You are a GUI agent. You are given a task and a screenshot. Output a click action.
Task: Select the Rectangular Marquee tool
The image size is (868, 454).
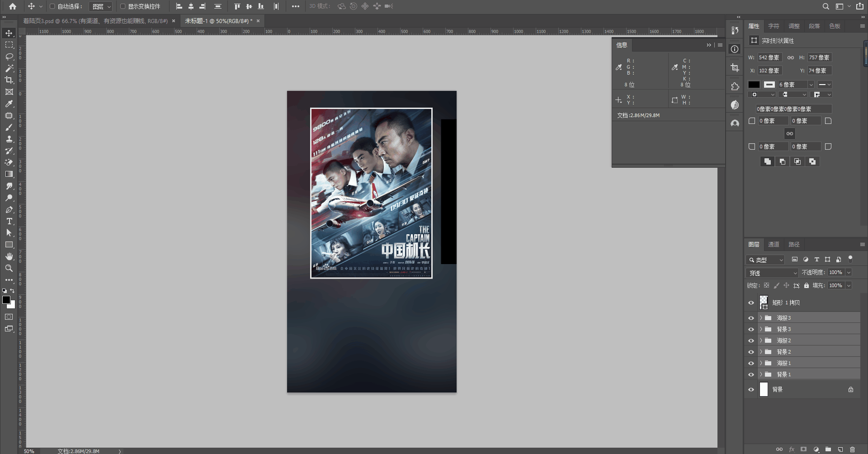tap(9, 45)
